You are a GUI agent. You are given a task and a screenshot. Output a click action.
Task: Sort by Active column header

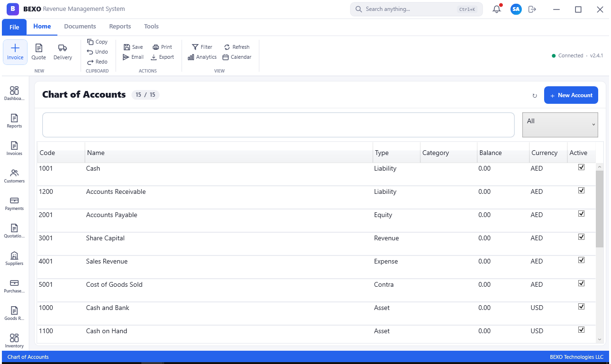point(581,153)
